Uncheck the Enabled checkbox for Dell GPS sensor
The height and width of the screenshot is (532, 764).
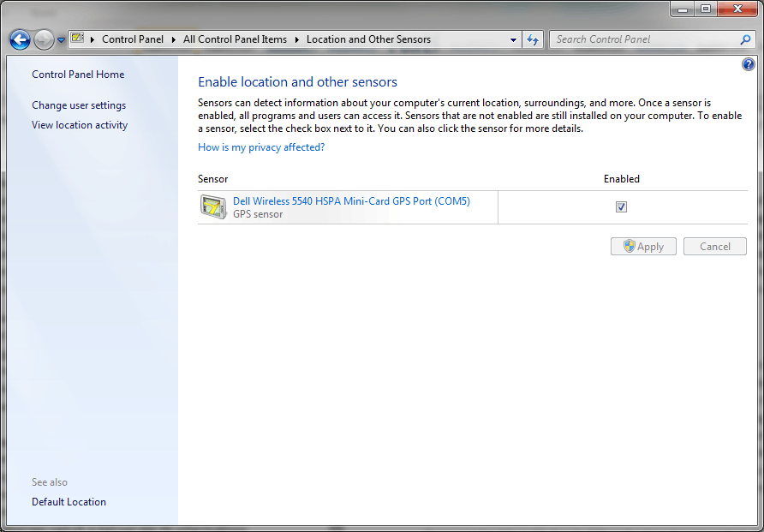click(621, 207)
